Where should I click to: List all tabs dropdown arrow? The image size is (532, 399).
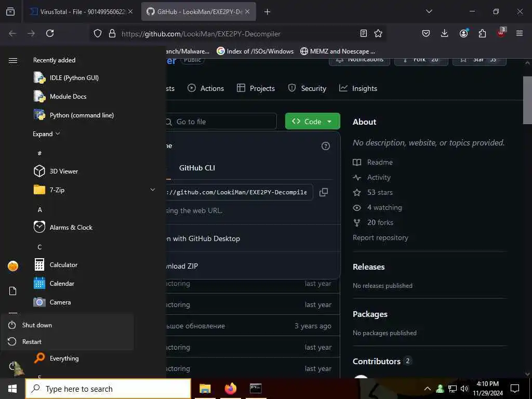click(x=429, y=11)
